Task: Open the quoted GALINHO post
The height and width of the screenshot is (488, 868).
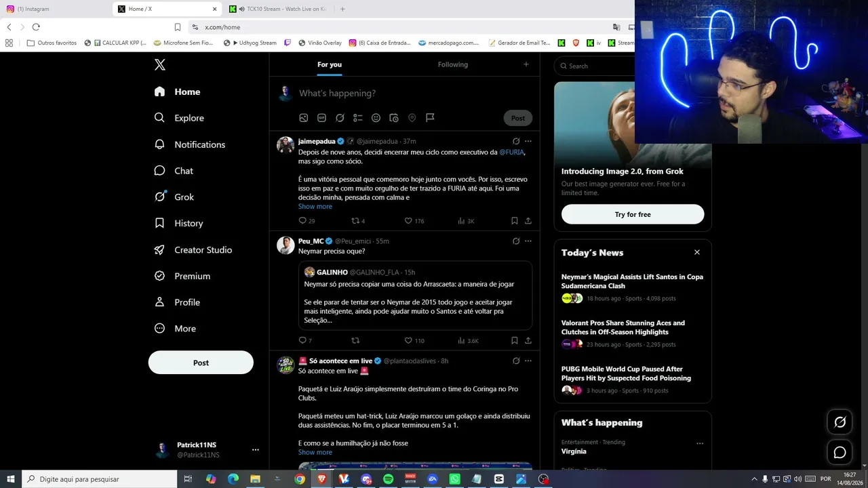Action: click(x=415, y=296)
